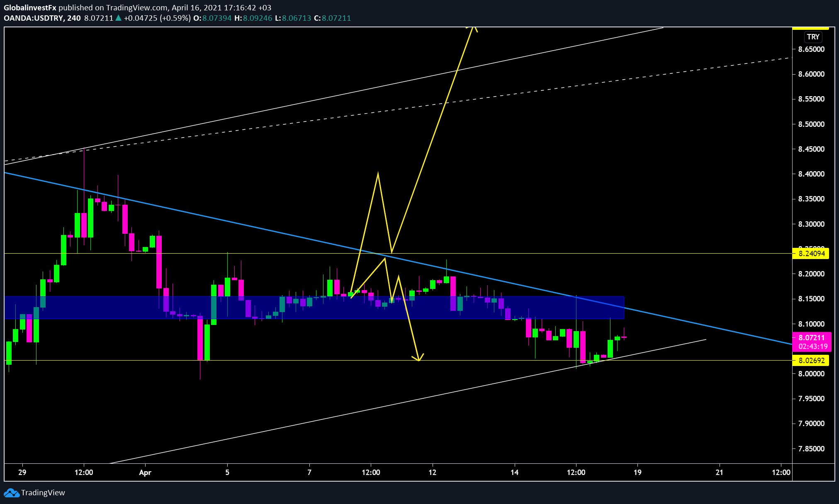Click the 7.85000 price axis label

811,449
